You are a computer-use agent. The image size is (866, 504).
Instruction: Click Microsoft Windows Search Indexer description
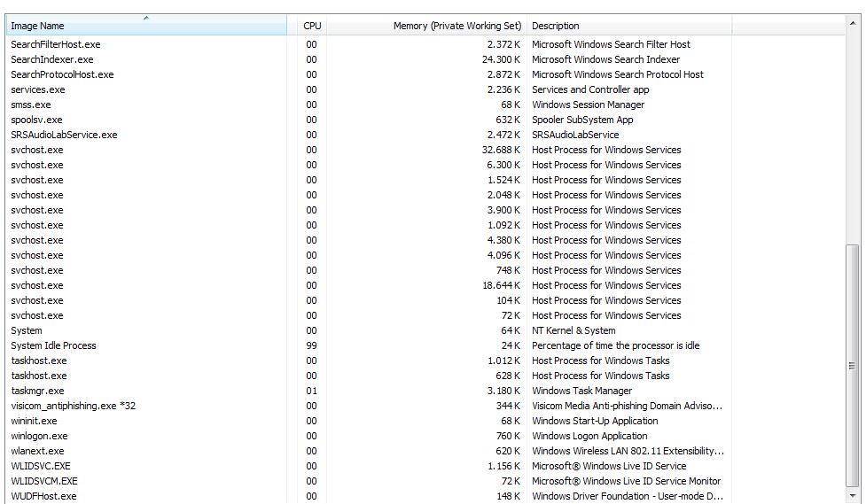[x=606, y=59]
